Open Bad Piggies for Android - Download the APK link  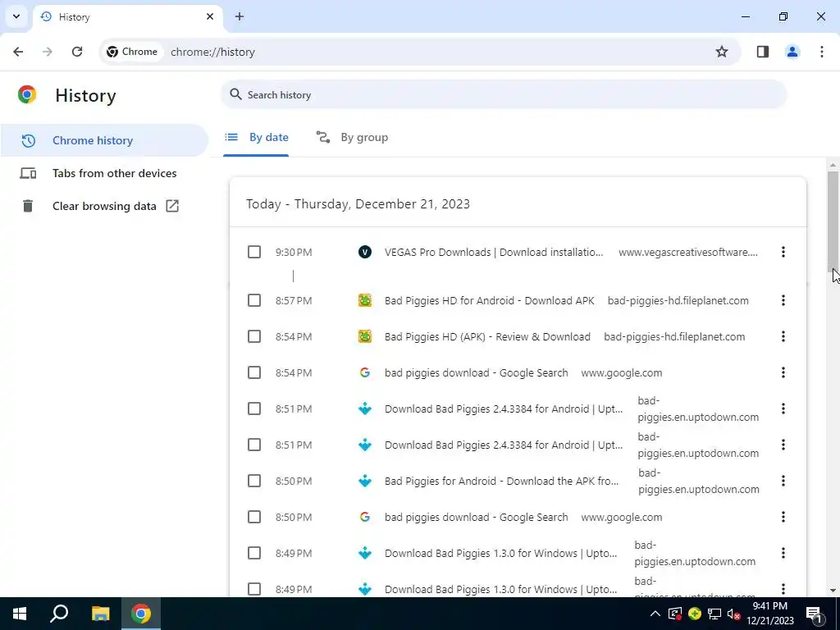(x=501, y=481)
